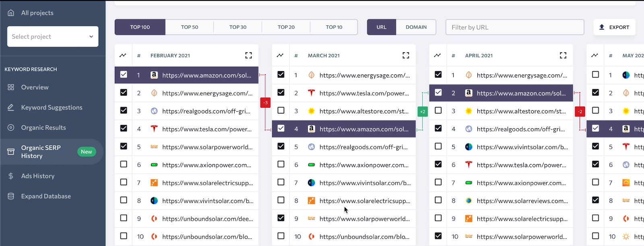Toggle trend chart icon in March 2021 header
This screenshot has height=246, width=644.
click(280, 55)
